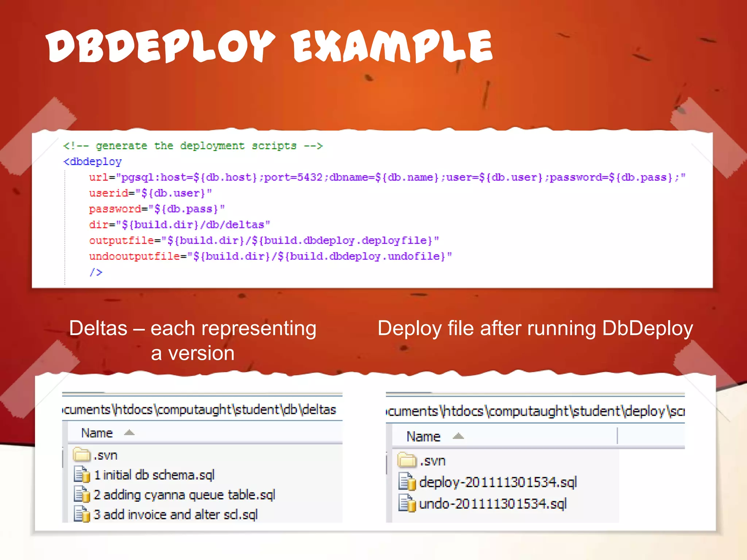Select 'undo-201111301534.sql' file name

493,503
